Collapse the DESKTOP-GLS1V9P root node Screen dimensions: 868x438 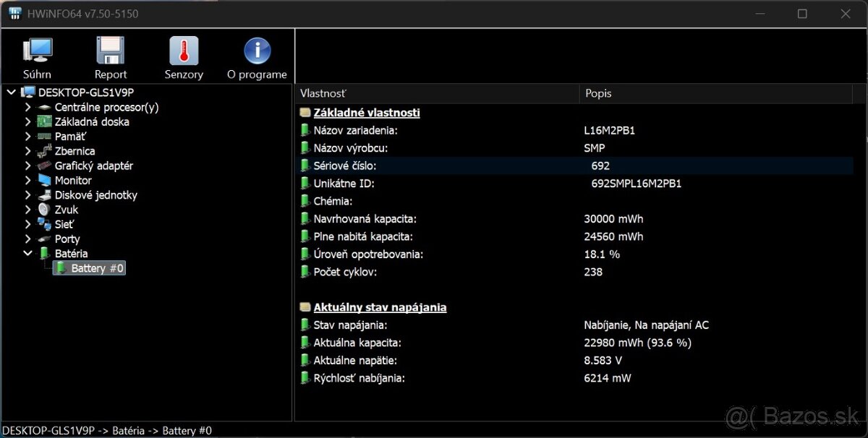coord(11,93)
